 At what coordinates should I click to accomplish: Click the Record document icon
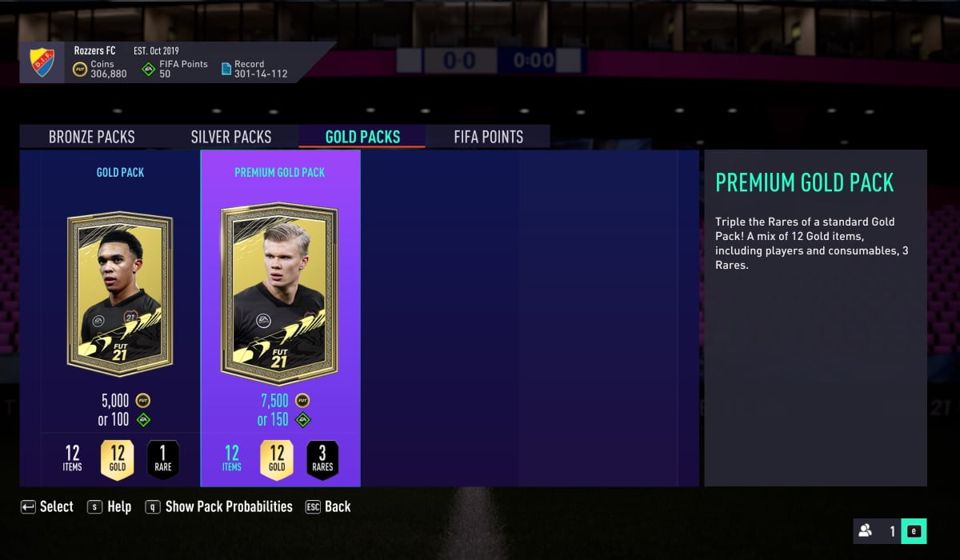[x=226, y=69]
